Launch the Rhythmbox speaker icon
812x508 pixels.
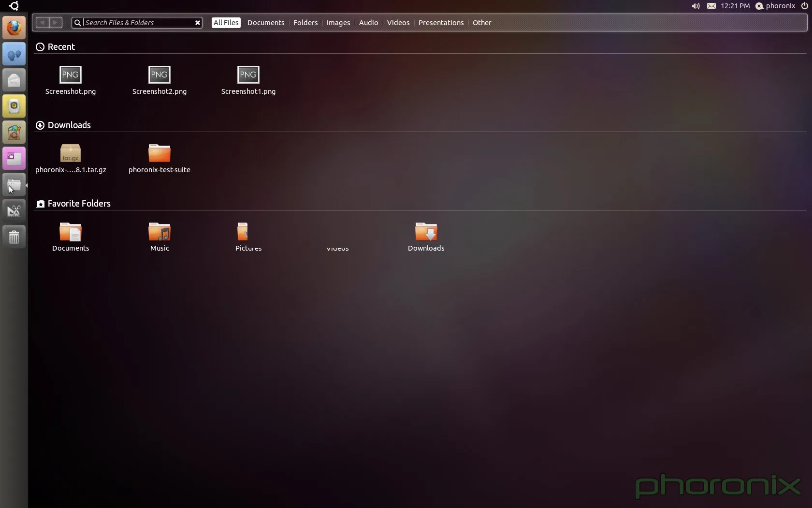14,106
